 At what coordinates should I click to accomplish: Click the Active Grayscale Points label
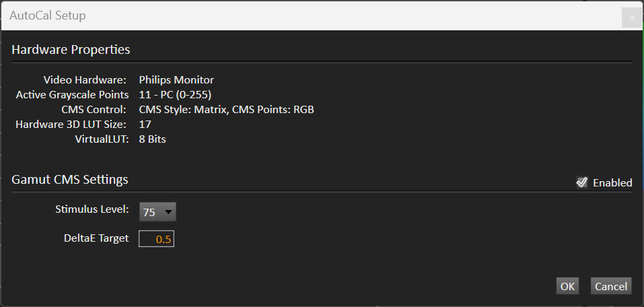[72, 95]
